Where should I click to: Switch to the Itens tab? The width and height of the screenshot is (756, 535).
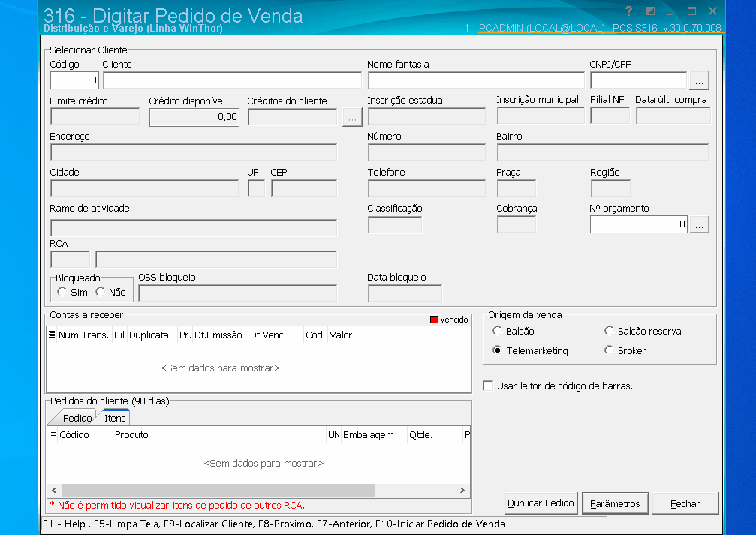pos(115,418)
